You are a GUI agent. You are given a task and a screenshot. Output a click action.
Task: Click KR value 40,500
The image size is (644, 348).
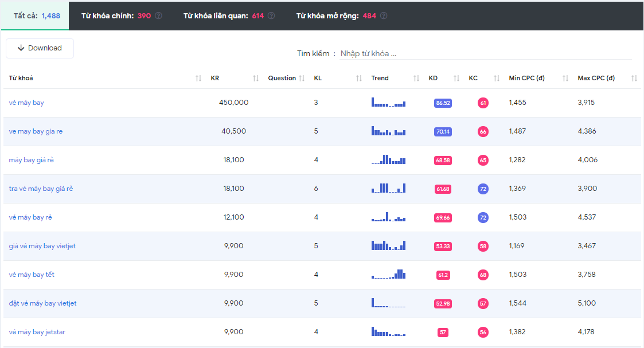[x=234, y=131]
